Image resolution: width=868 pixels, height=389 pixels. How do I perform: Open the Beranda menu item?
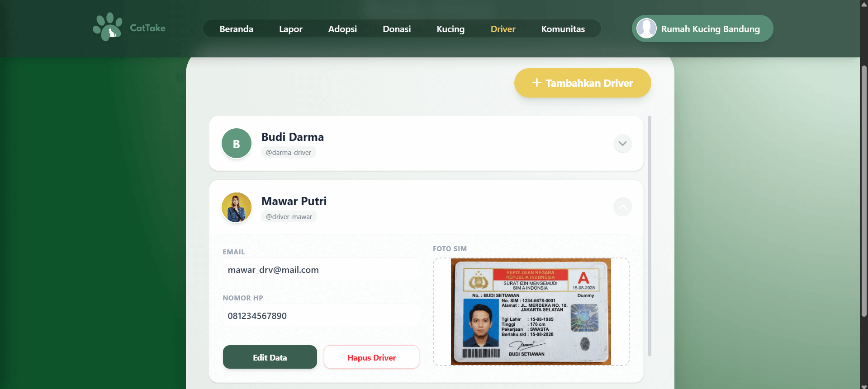(x=236, y=29)
